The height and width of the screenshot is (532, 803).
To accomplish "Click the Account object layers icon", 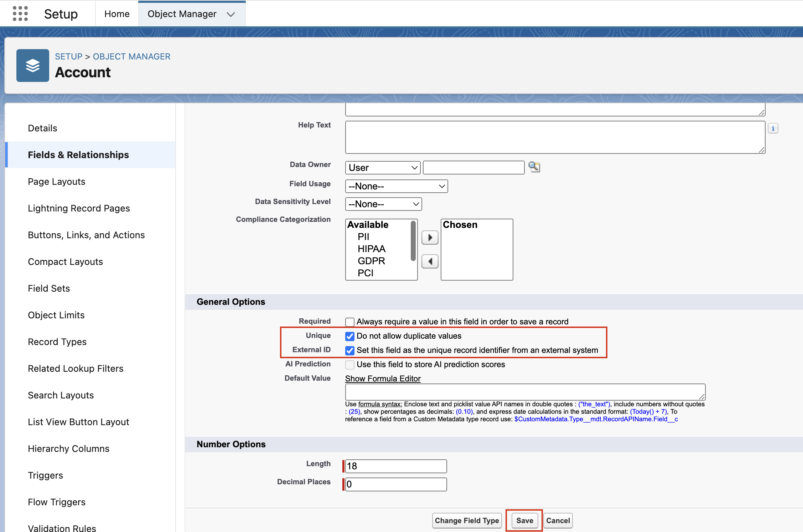I will click(x=32, y=66).
